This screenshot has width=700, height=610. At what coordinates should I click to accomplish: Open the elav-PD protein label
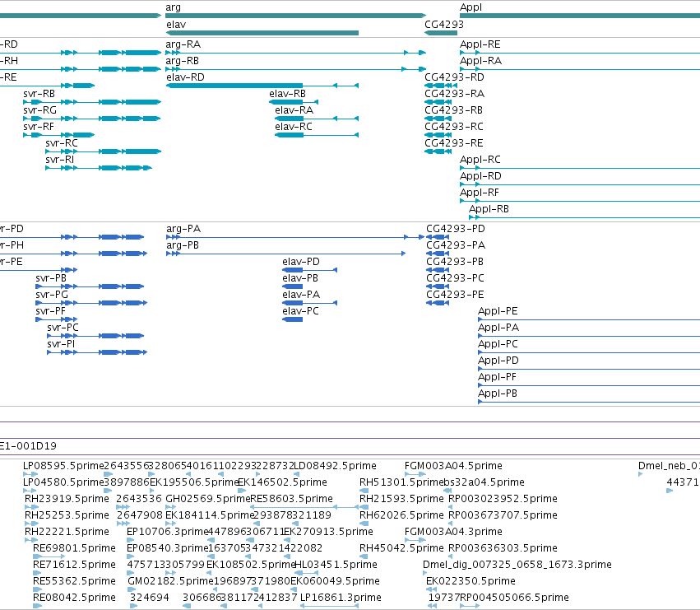click(x=301, y=262)
